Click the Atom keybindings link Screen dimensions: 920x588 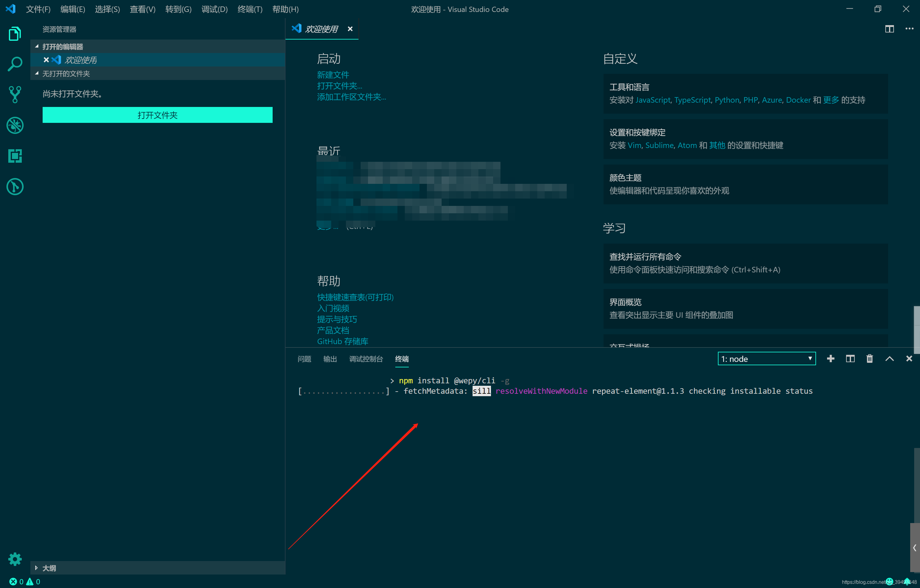[687, 146]
